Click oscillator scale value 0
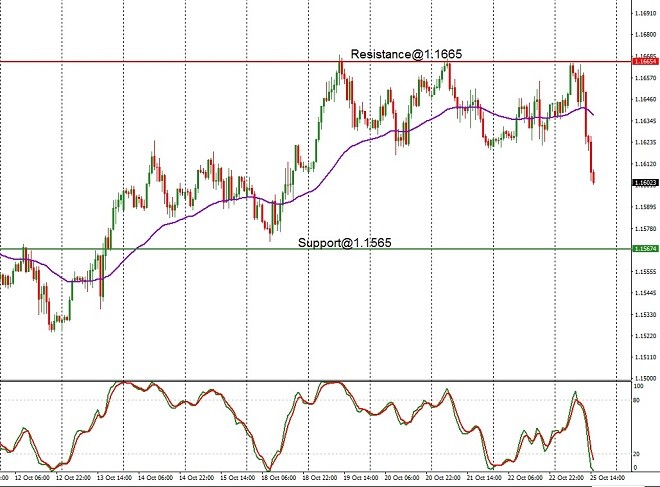660x487 pixels. 636,468
